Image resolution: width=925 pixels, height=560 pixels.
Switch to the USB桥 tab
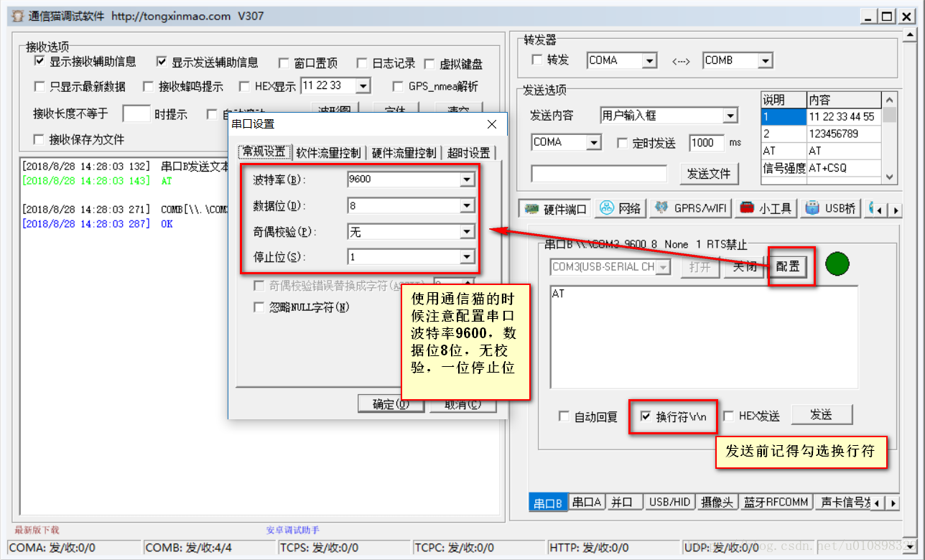coord(830,209)
